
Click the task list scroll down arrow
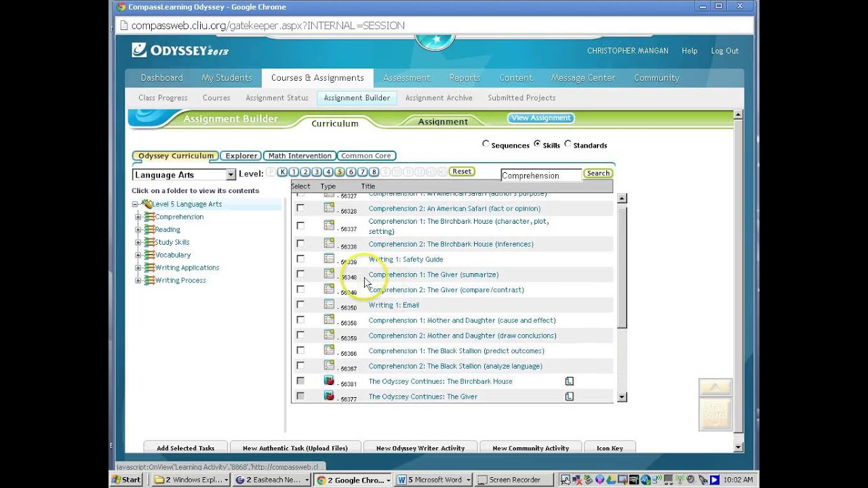(x=622, y=396)
